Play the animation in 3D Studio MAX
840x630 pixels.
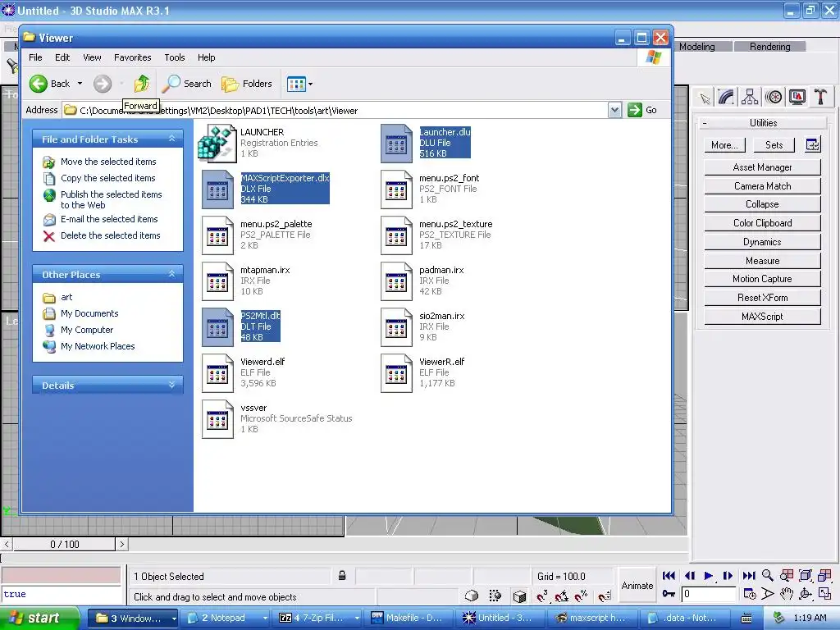[708, 576]
